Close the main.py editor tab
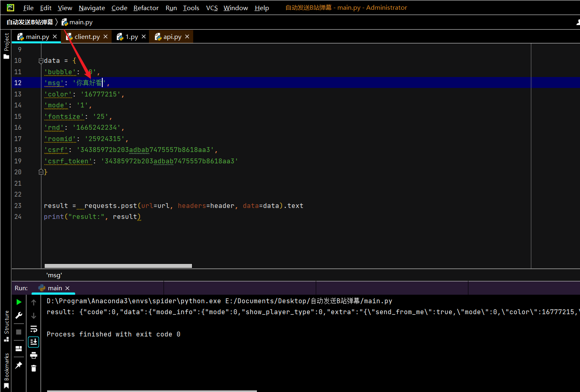 (x=55, y=36)
